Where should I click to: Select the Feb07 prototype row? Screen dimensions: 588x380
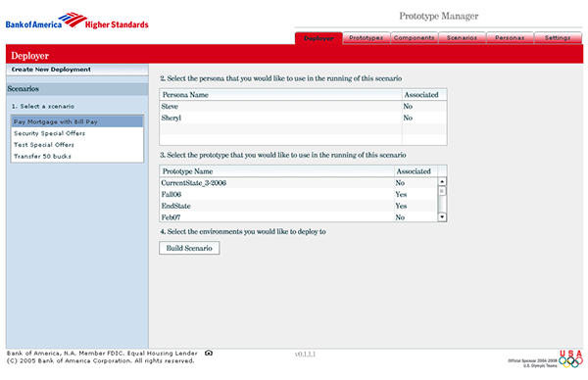[x=299, y=217]
